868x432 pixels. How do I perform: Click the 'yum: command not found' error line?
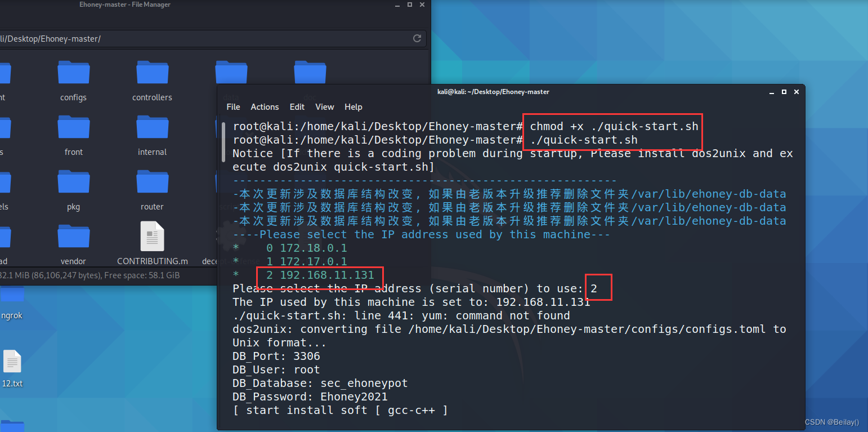pyautogui.click(x=401, y=315)
